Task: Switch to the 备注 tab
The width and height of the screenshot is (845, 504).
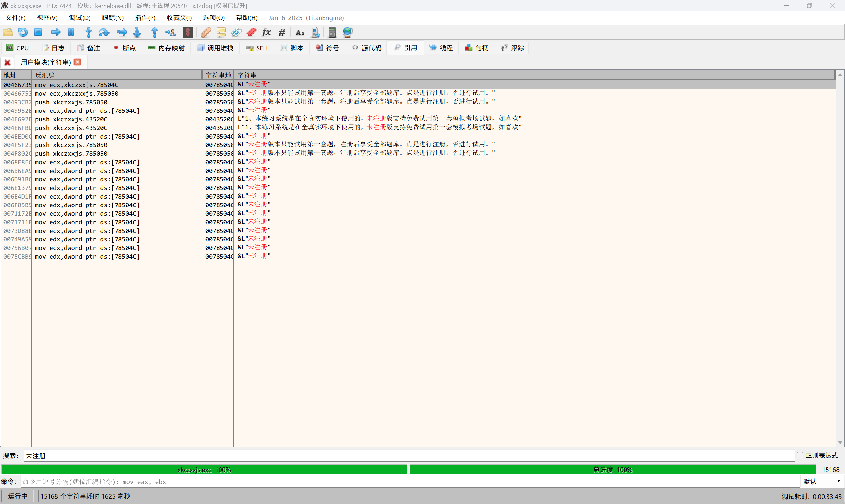Action: click(89, 48)
